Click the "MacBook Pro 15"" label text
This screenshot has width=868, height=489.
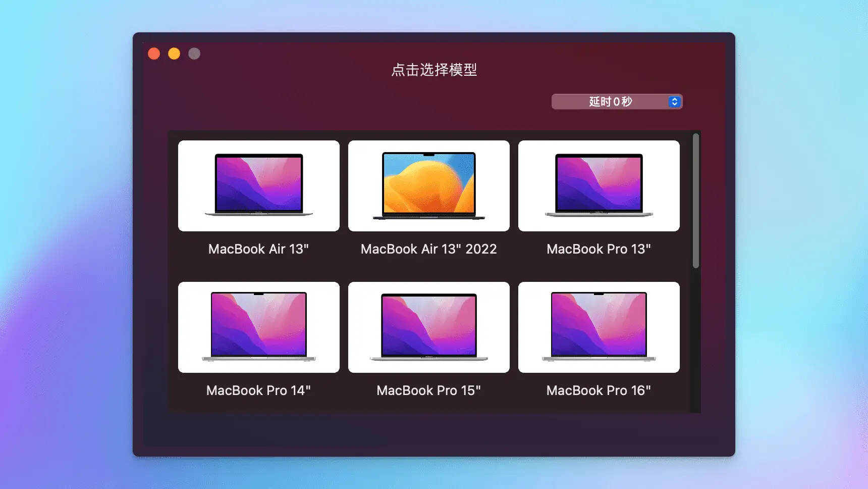[x=429, y=390]
